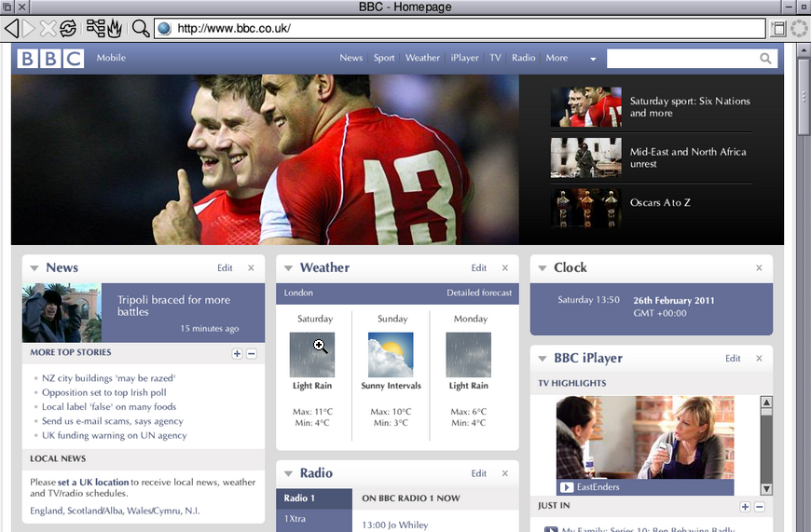811x532 pixels.
Task: Collapse the Radio widget triangle
Action: pos(289,473)
